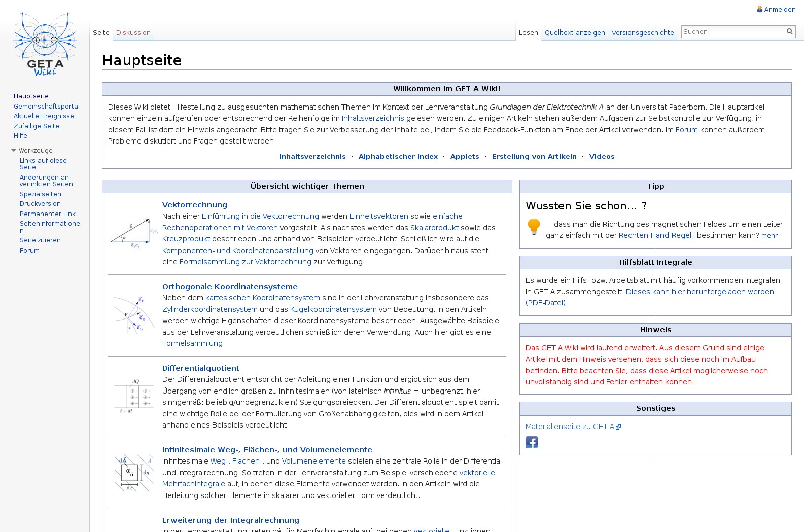Open Änderungen an verlinkten Seiten

[46, 181]
